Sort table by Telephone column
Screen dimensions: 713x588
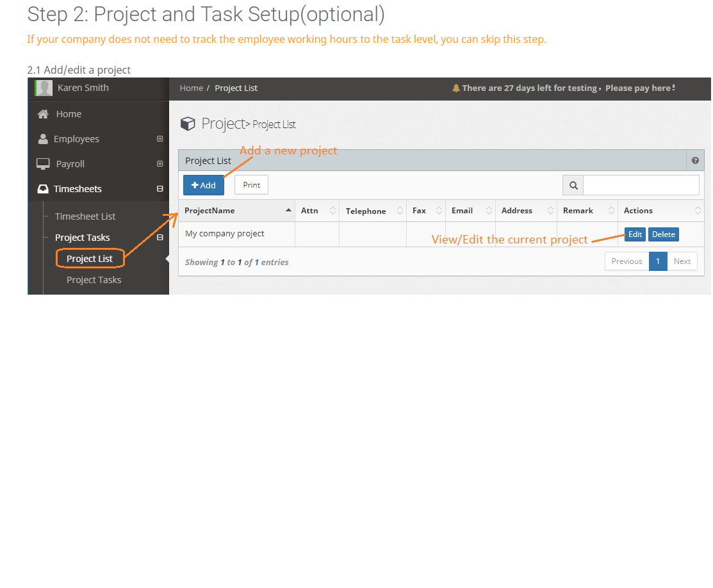373,211
